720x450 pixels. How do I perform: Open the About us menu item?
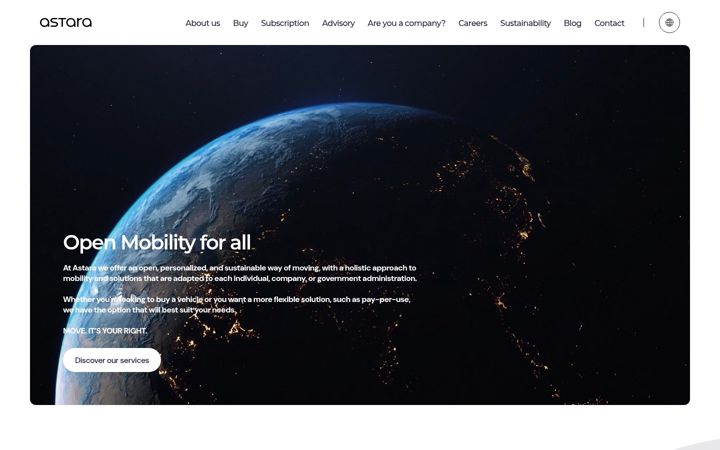click(202, 23)
